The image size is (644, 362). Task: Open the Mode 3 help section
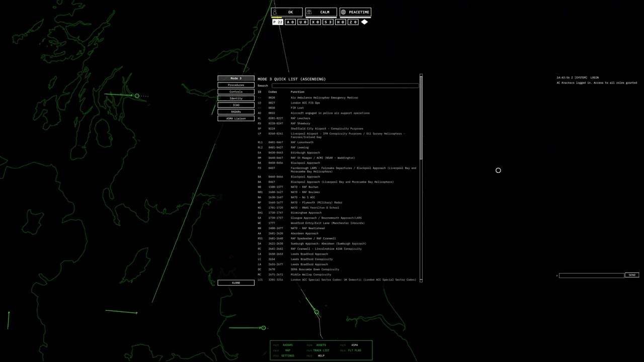coord(236,78)
